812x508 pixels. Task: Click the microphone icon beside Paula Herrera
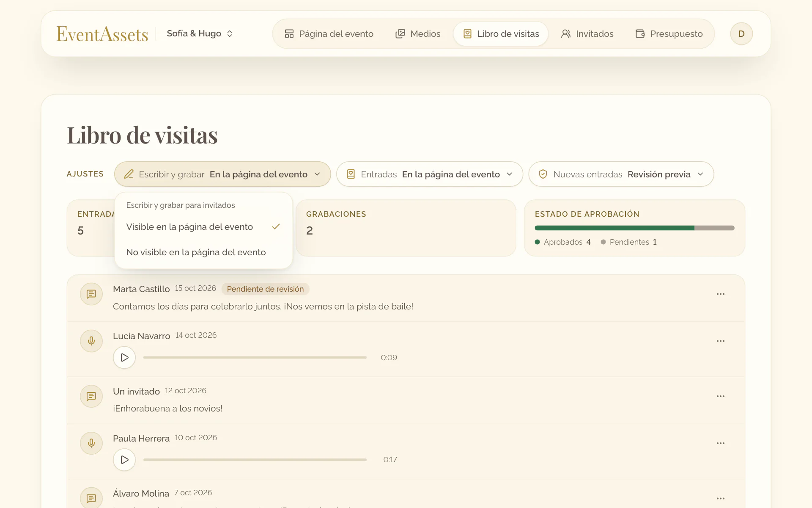(x=91, y=443)
